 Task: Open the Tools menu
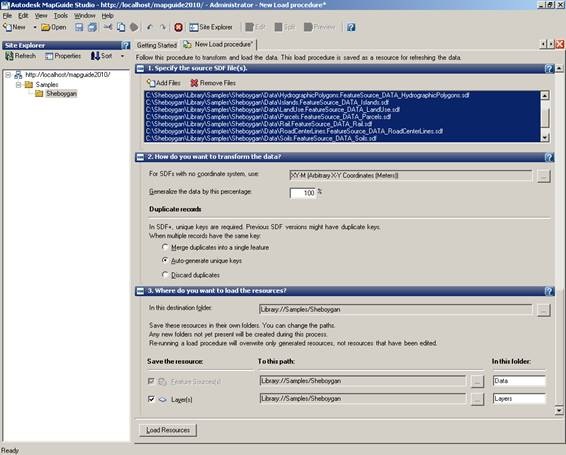(x=61, y=16)
